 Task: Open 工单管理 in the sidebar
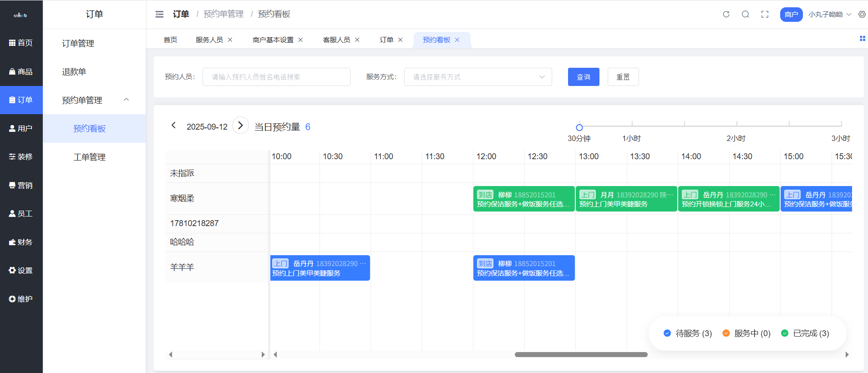point(89,157)
